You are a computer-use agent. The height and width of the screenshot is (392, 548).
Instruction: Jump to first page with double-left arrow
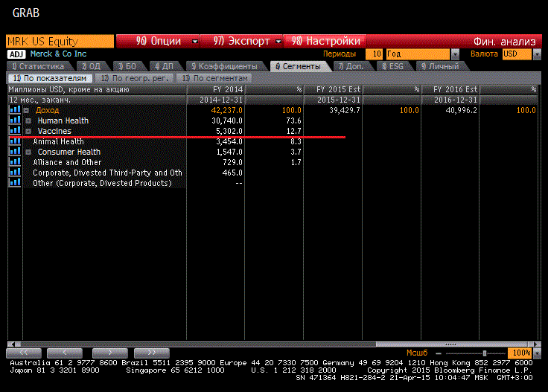point(25,352)
